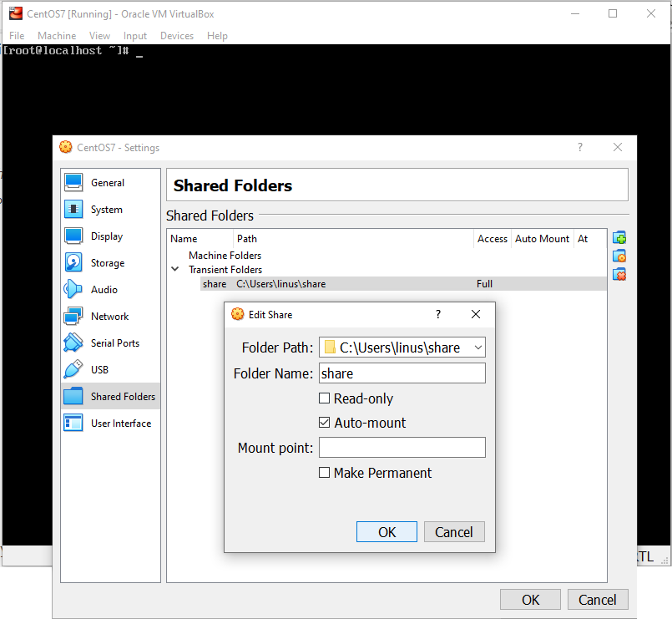Minimize the CentOS7 VirtualBox window
Screen dimensions: 672x619
[x=575, y=13]
